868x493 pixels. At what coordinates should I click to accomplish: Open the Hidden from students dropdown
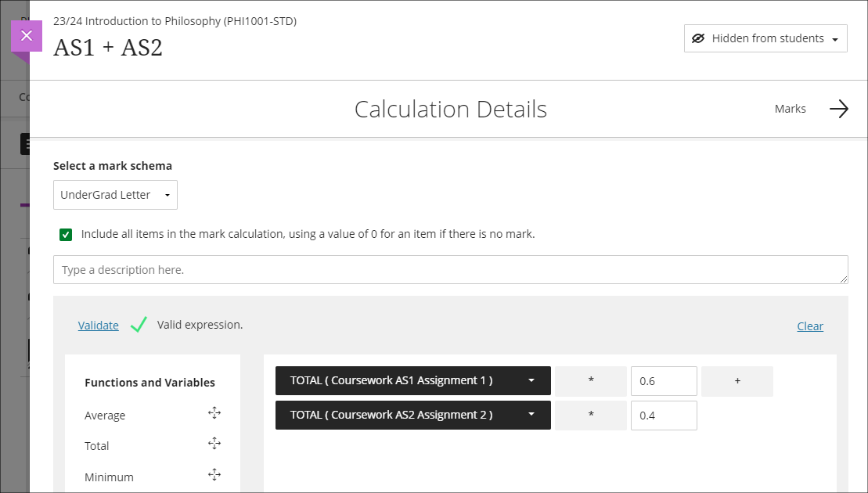point(765,38)
